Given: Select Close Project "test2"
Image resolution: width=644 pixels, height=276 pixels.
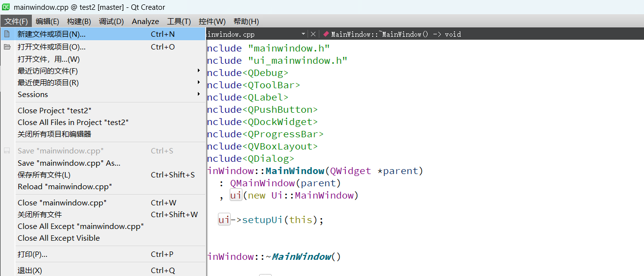Looking at the screenshot, I should pyautogui.click(x=103, y=110).
